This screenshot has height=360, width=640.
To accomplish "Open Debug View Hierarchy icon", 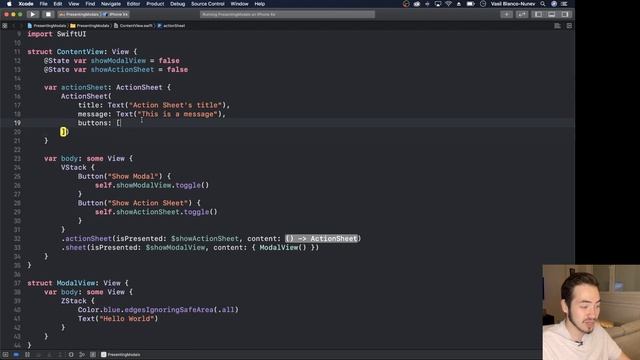I will [x=71, y=355].
